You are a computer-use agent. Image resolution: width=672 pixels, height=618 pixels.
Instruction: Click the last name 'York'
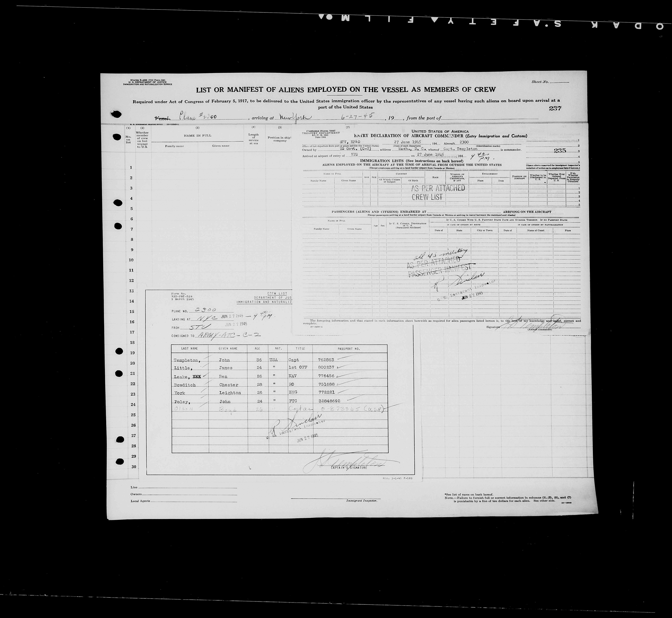(180, 393)
